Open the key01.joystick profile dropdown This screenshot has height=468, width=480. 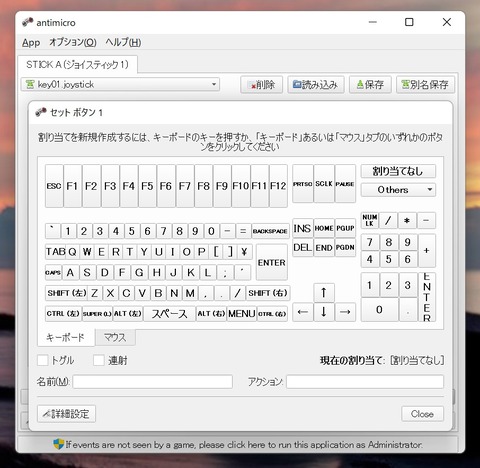point(120,84)
